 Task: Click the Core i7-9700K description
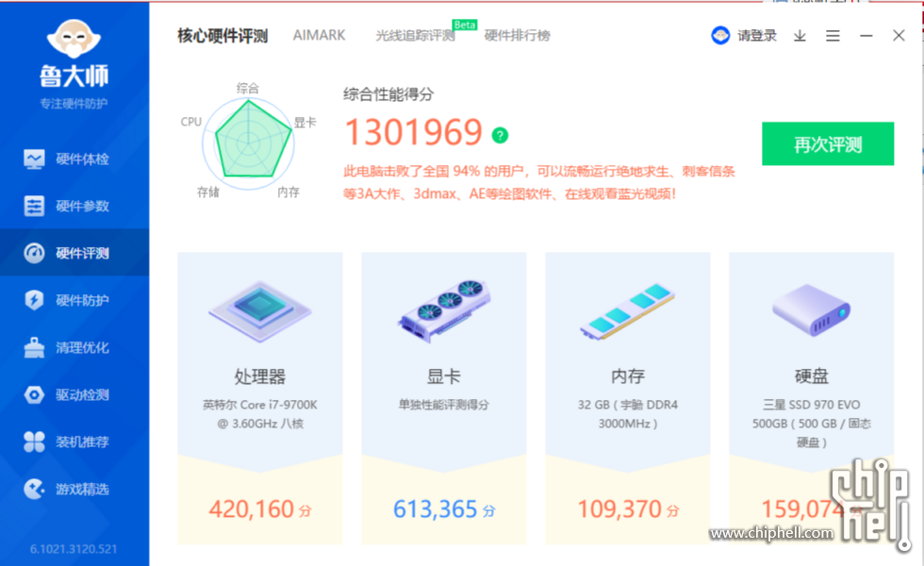click(260, 414)
